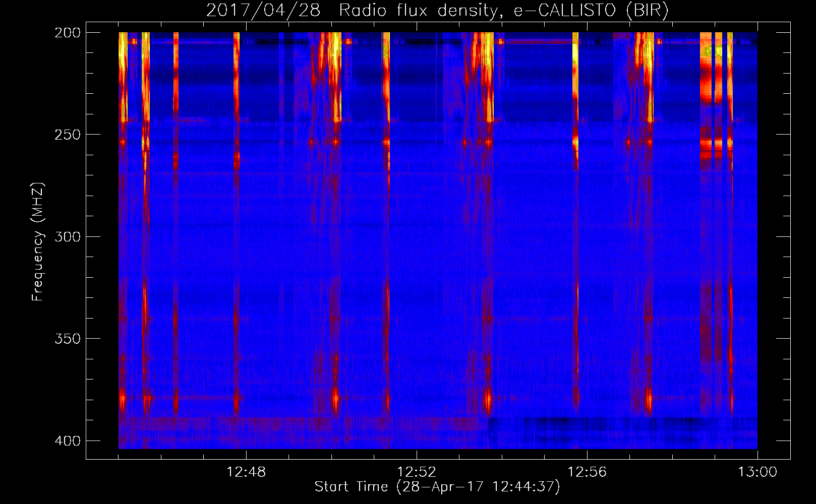
Task: Click the plot title 'Radio flux density, e-CALLISTO (BIR)'
Action: [x=503, y=10]
